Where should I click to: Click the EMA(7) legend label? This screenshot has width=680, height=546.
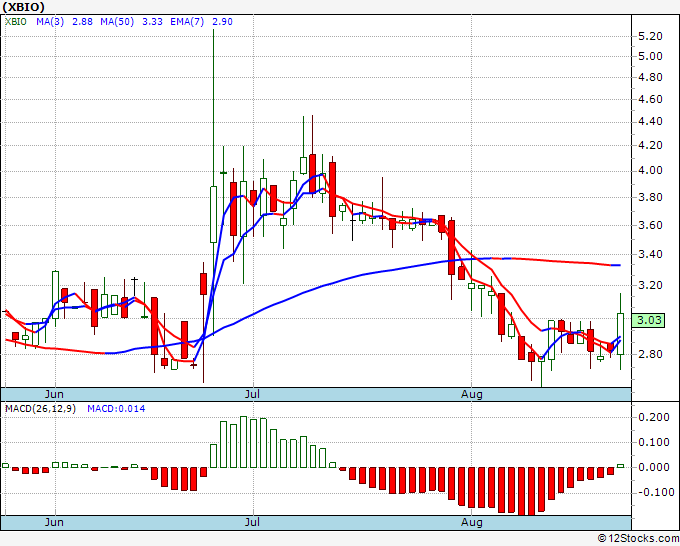click(187, 22)
